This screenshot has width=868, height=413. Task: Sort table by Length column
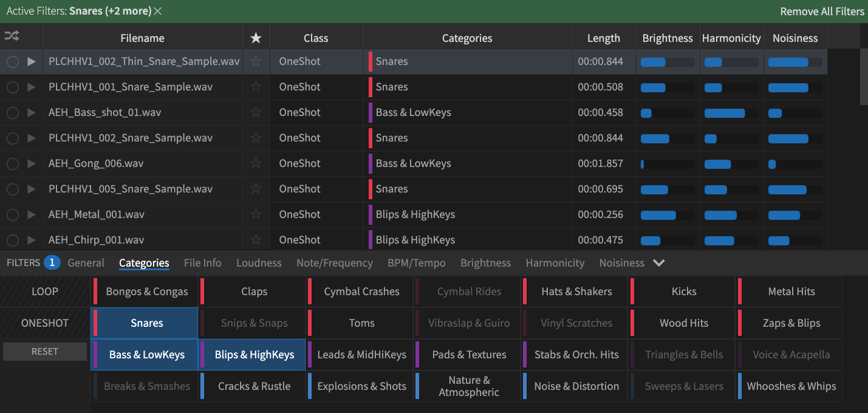point(604,38)
